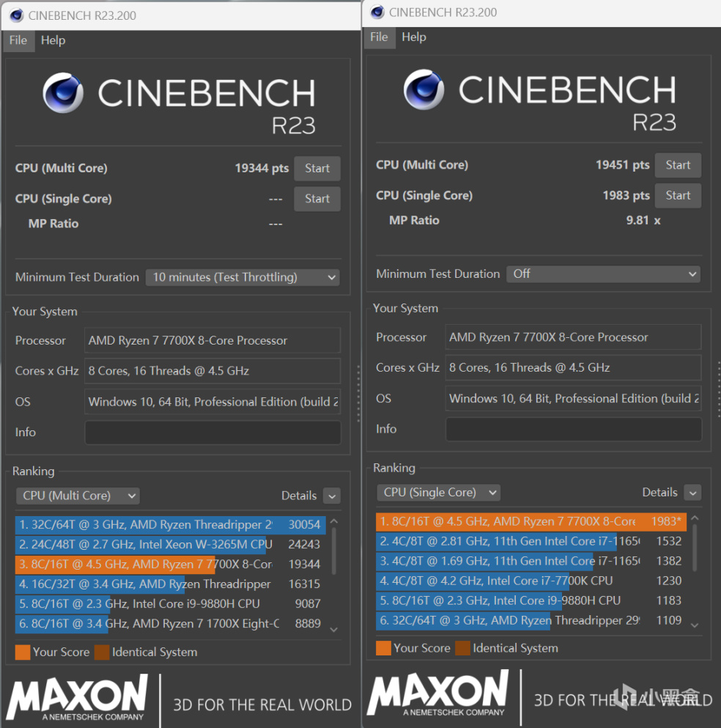Open the 'CPU (Multi Core)' ranking dropdown

tap(78, 496)
